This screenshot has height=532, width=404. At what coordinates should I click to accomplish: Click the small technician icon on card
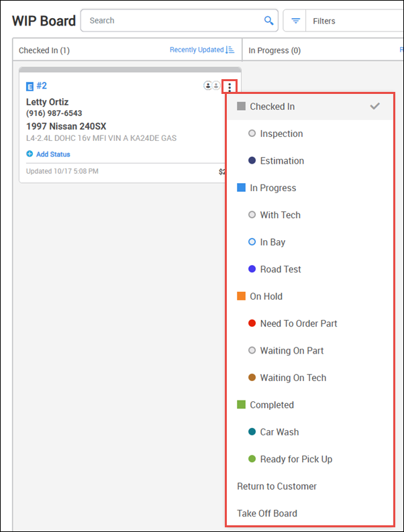click(x=217, y=86)
